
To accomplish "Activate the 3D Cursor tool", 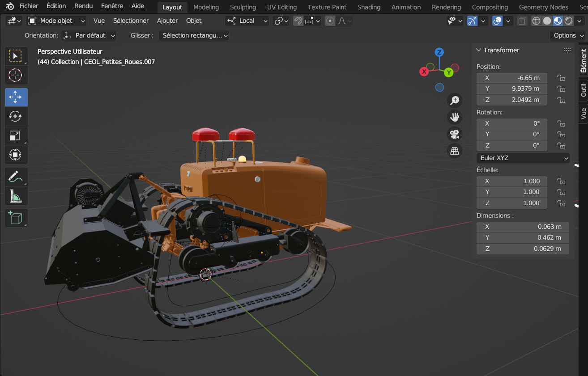I will coord(16,75).
